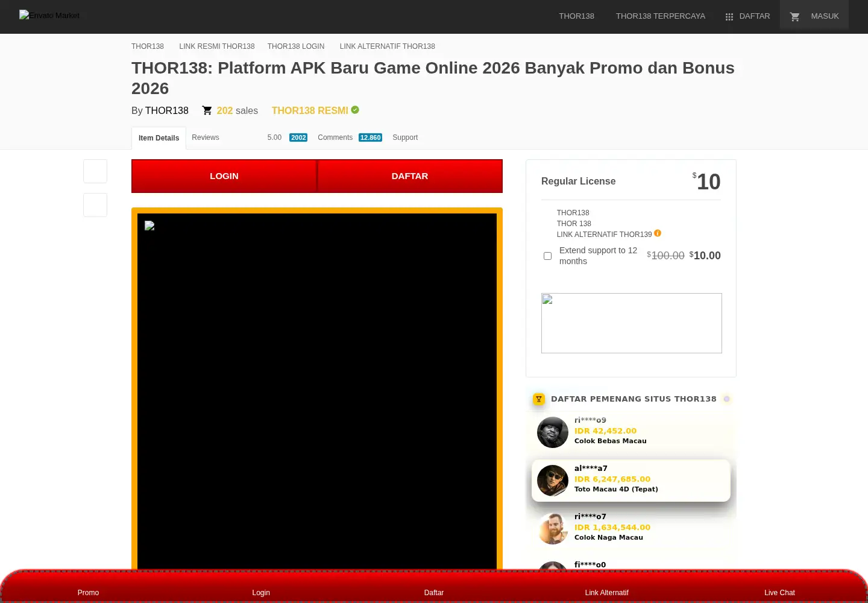
Task: Click the 2002 reviews count badge
Action: tap(298, 137)
